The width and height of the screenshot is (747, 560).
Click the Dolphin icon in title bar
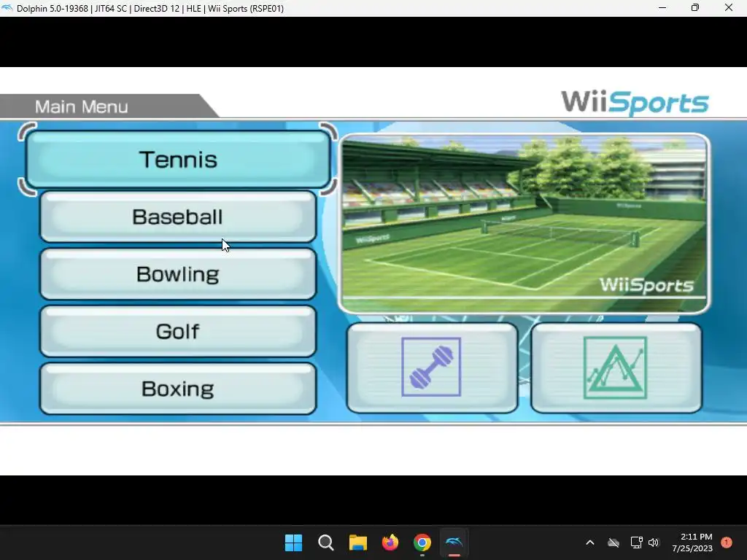[x=7, y=8]
